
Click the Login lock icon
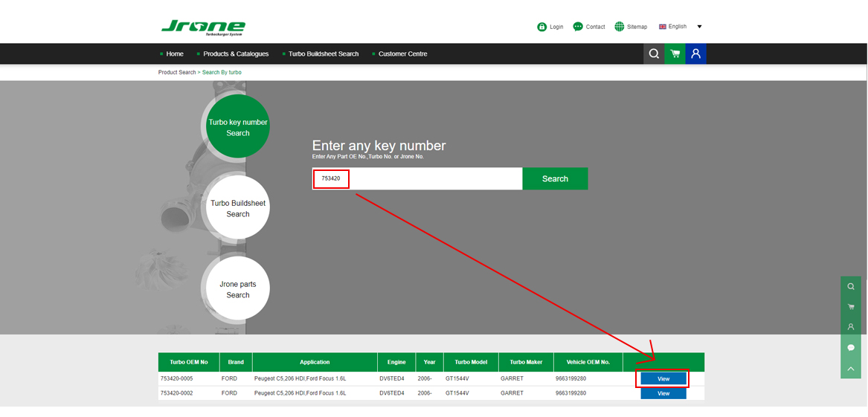coord(542,27)
